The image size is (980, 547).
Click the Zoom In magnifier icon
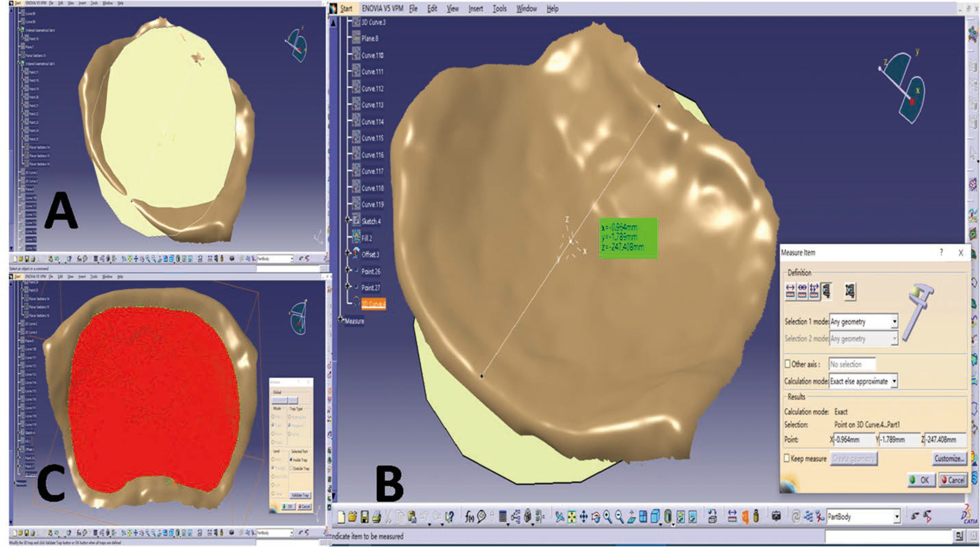click(x=607, y=517)
